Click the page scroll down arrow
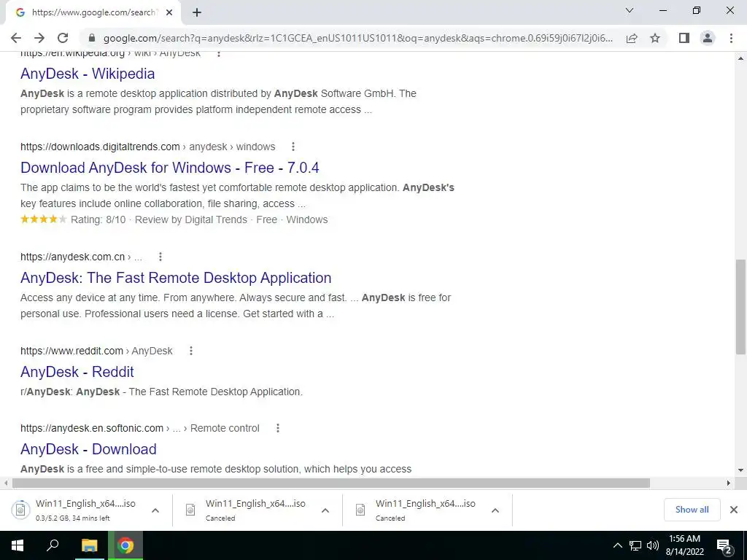 click(x=740, y=470)
